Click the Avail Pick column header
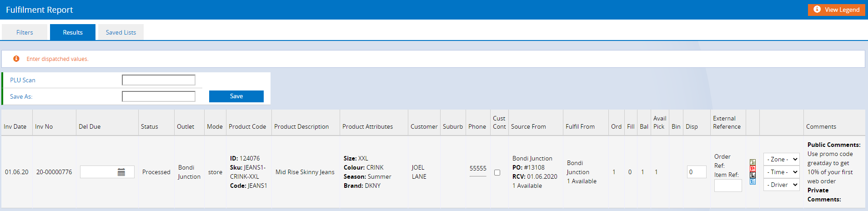Image resolution: width=868 pixels, height=211 pixels. click(x=660, y=122)
